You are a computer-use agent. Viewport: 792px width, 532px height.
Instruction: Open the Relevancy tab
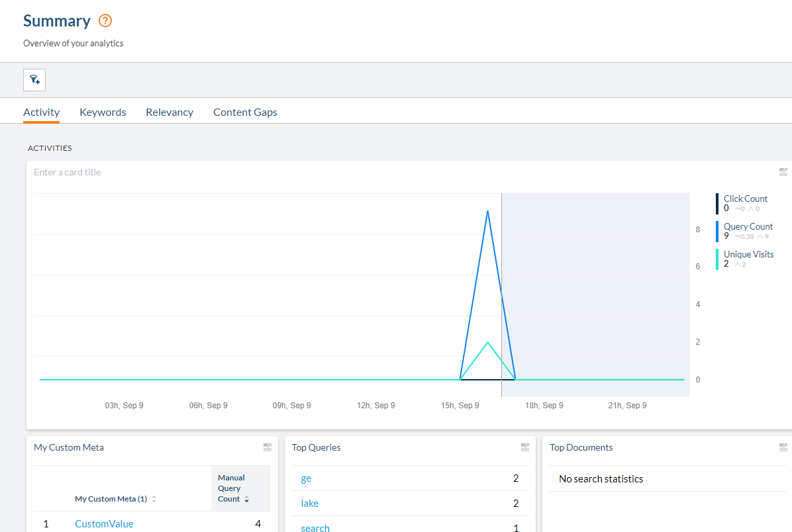170,112
